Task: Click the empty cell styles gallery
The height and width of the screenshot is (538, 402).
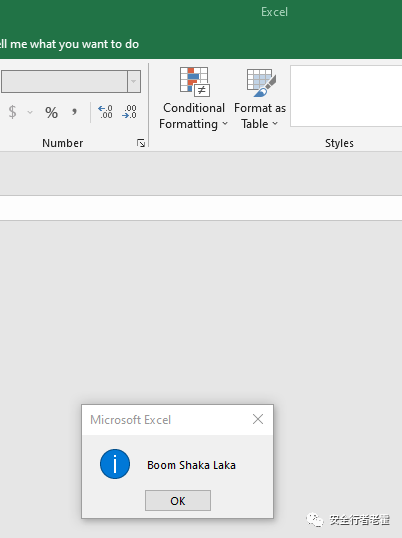Action: tap(346, 96)
